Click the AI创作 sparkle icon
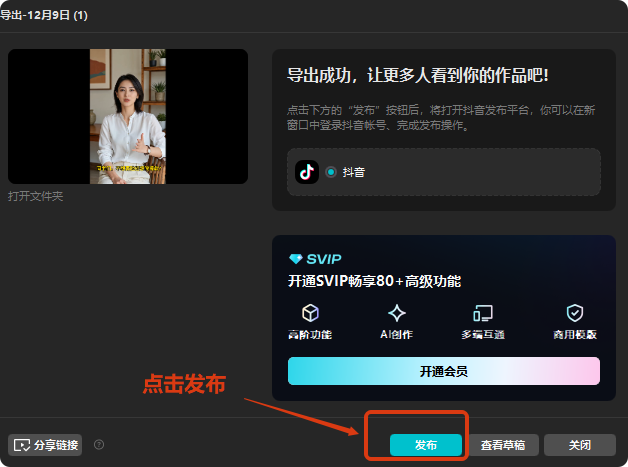This screenshot has height=467, width=628. coord(397,313)
